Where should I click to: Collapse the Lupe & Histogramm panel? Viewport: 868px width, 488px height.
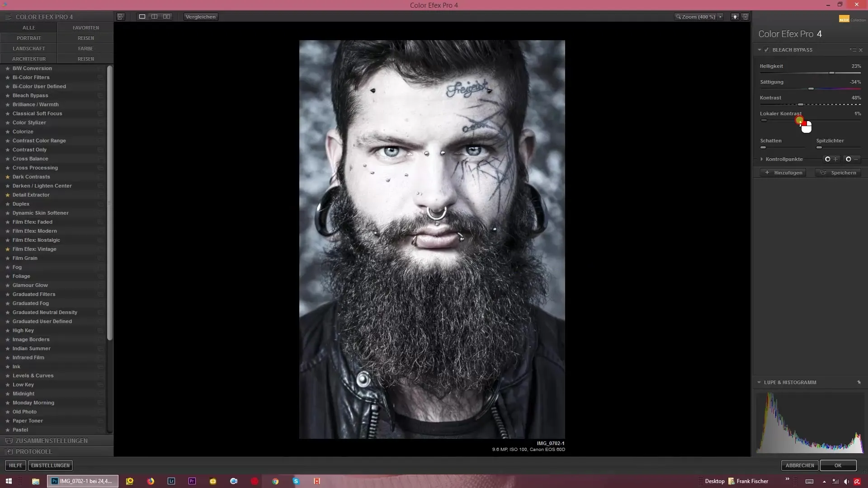pos(759,382)
